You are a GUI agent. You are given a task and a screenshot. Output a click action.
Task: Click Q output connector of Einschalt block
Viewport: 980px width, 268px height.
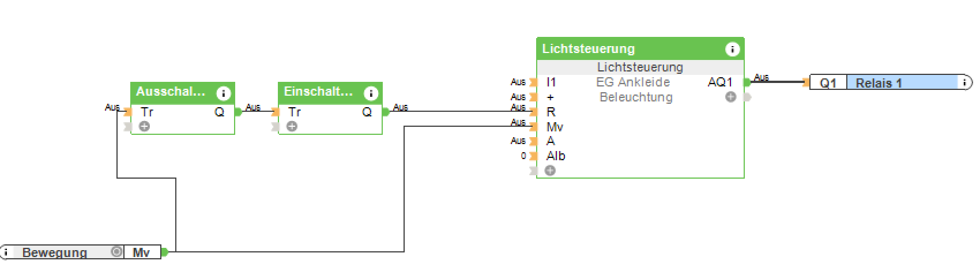pos(385,112)
